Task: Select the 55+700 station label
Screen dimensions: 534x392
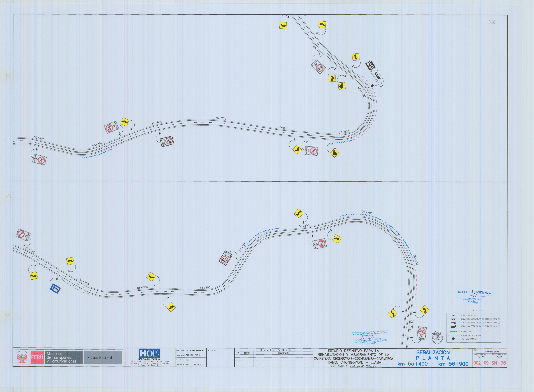Action: pos(221,118)
